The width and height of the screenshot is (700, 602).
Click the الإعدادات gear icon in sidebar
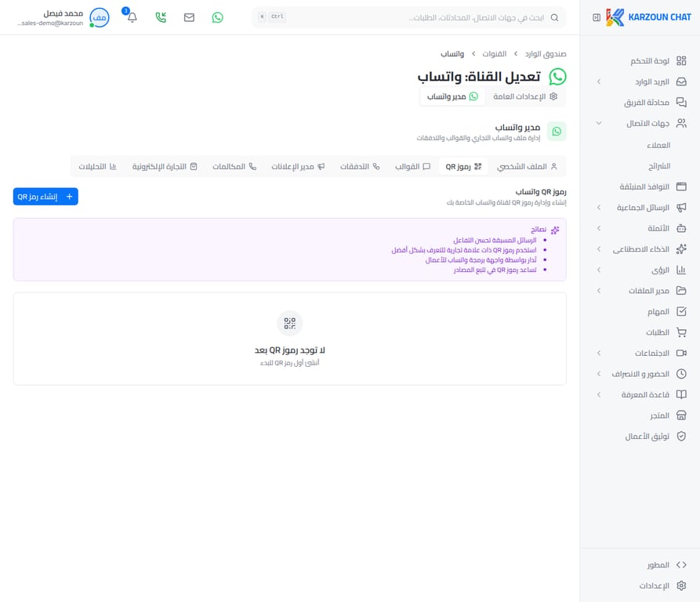(x=681, y=586)
